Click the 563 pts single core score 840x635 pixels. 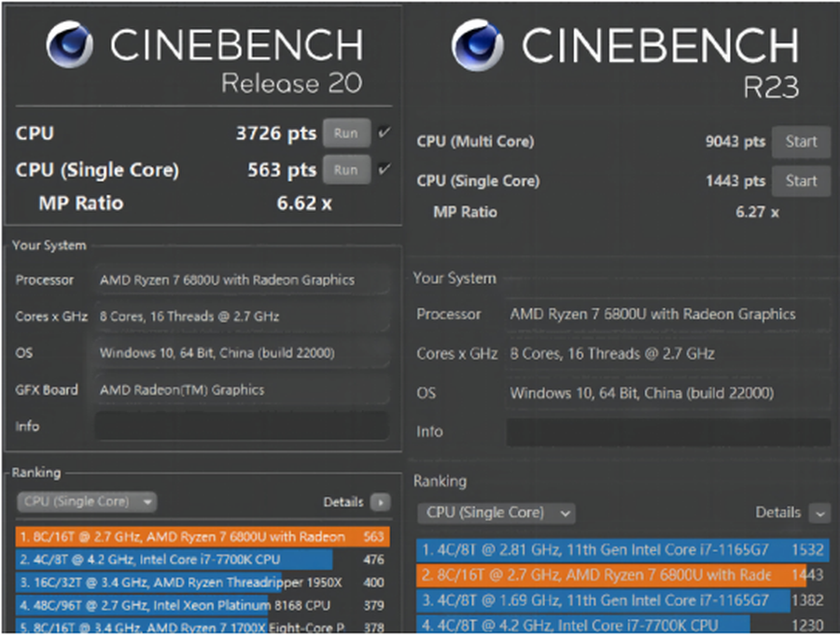click(x=282, y=170)
